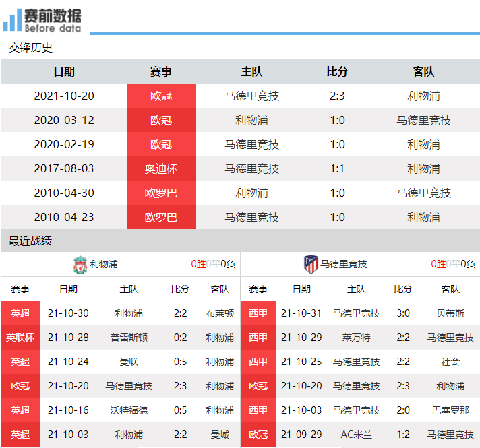The width and height of the screenshot is (480, 448).
Task: Click the 布莱顿 away team cell
Action: (x=220, y=313)
